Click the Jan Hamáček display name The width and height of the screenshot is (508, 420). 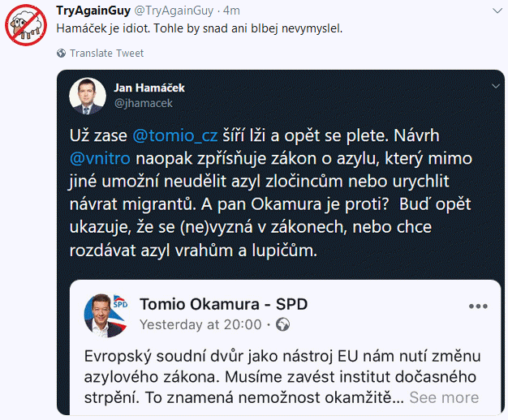point(144,88)
